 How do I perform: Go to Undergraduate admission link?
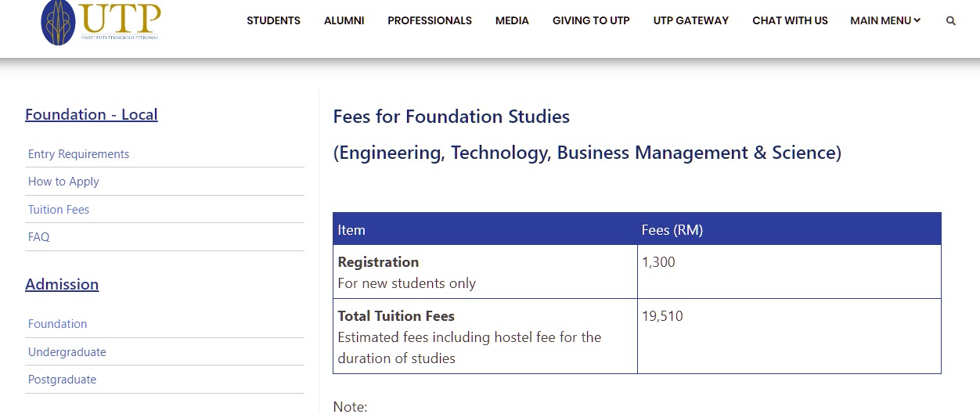67,352
